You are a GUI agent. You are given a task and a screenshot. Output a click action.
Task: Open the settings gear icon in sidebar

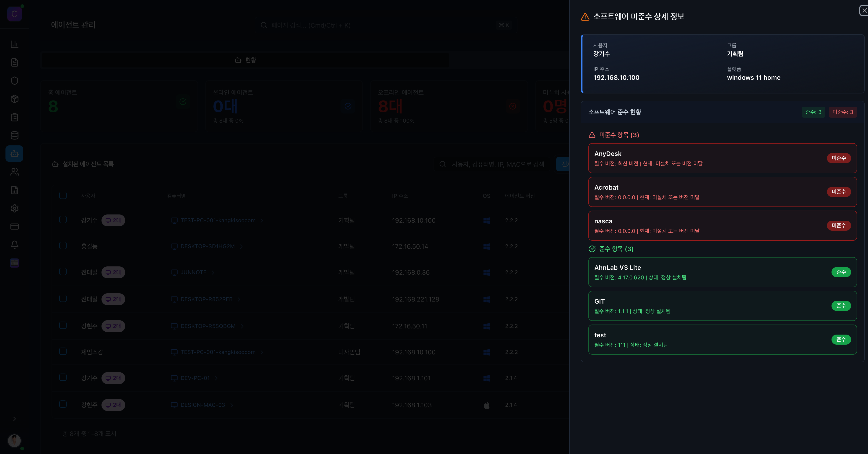coord(15,208)
